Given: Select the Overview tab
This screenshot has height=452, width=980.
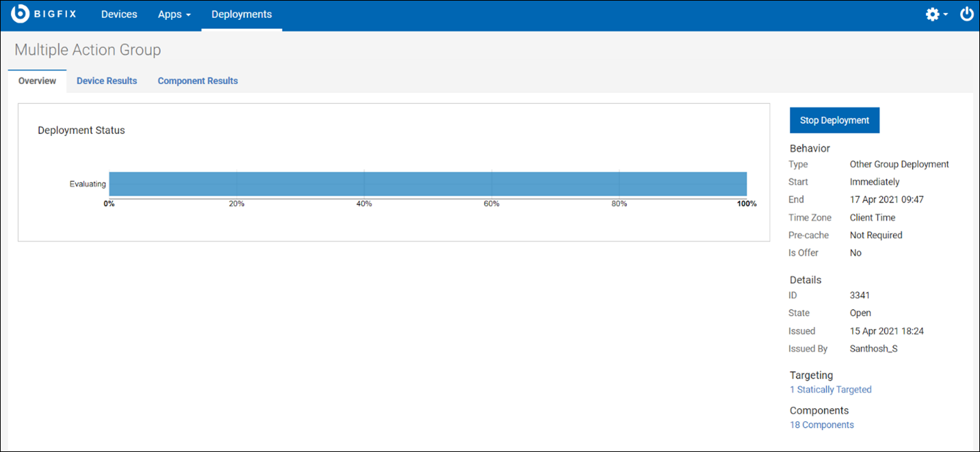Looking at the screenshot, I should coord(37,81).
